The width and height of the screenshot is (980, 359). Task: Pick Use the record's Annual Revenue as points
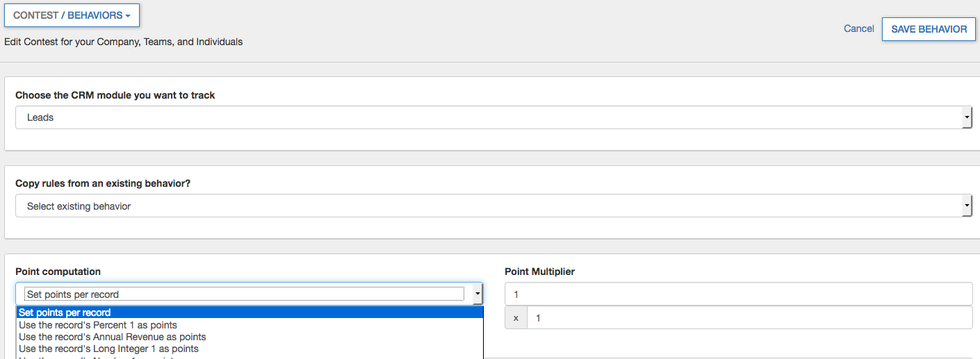[x=113, y=337]
